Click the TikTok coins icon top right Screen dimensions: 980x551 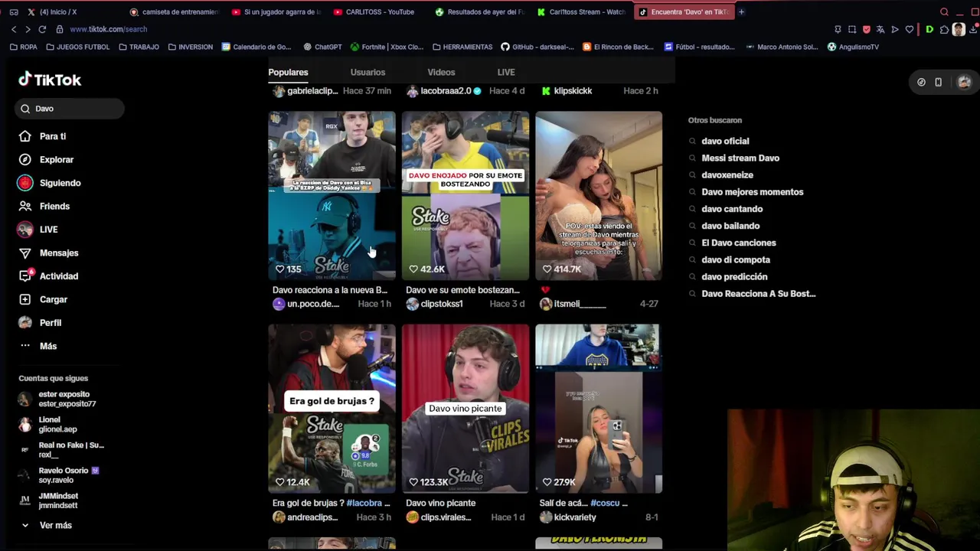click(921, 82)
